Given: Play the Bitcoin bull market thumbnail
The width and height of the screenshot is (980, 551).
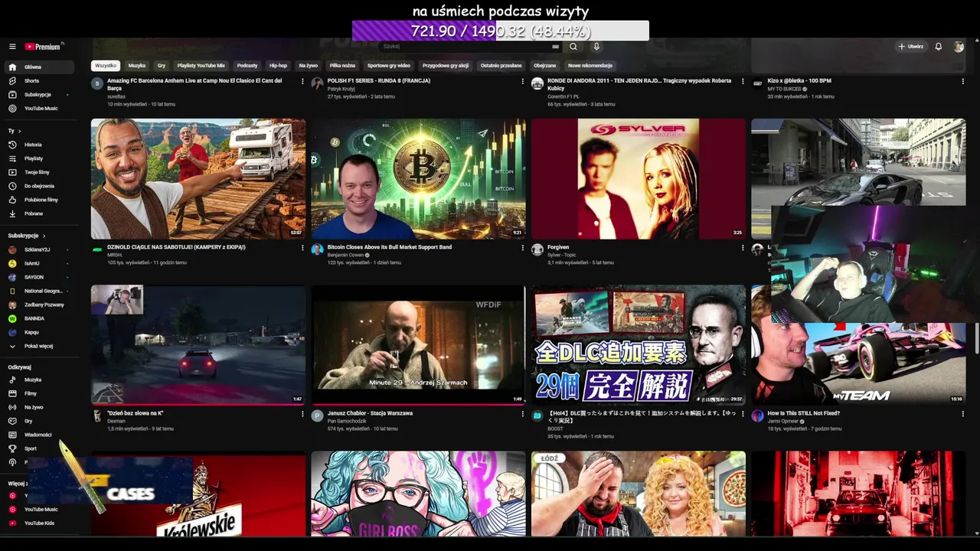Looking at the screenshot, I should click(x=418, y=178).
